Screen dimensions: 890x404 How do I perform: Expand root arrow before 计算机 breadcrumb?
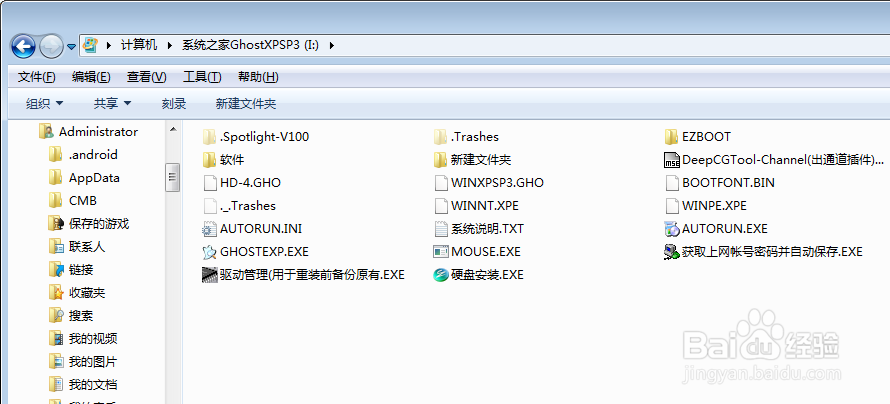[x=108, y=45]
